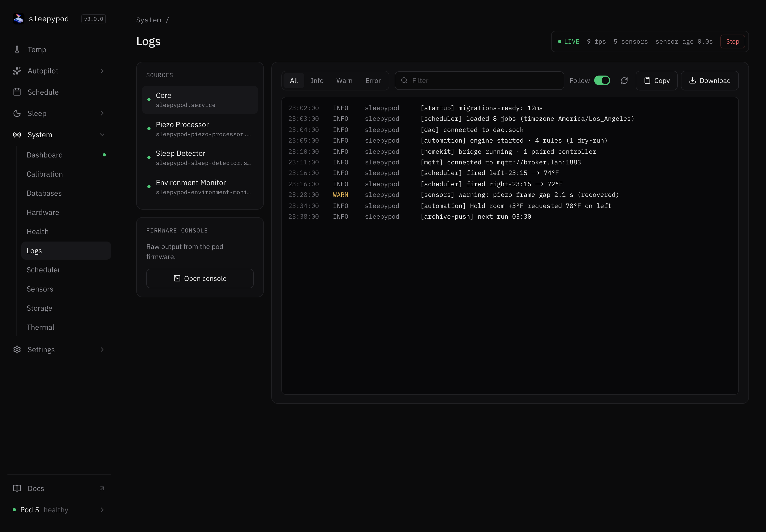Click the terminal icon in Open console
The width and height of the screenshot is (766, 532).
point(177,278)
